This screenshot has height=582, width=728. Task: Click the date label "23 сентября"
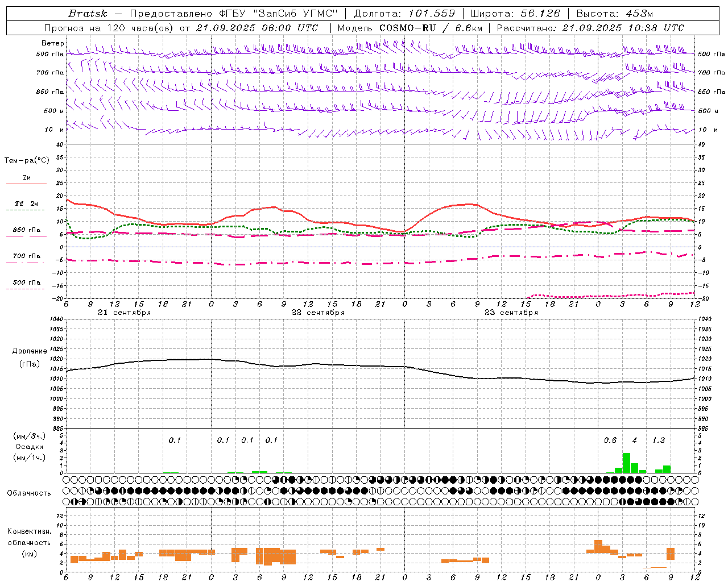(511, 313)
